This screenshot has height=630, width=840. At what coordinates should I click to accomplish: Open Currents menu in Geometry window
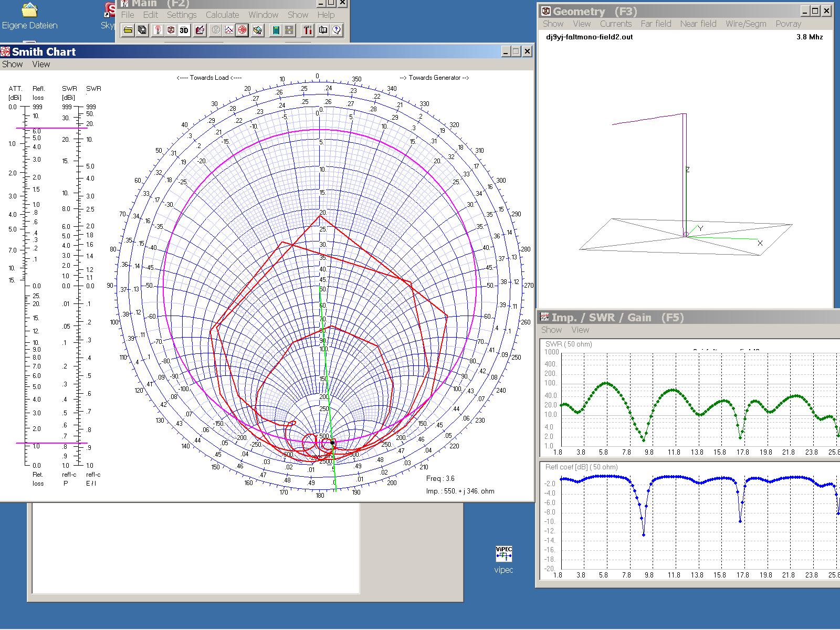pyautogui.click(x=616, y=24)
